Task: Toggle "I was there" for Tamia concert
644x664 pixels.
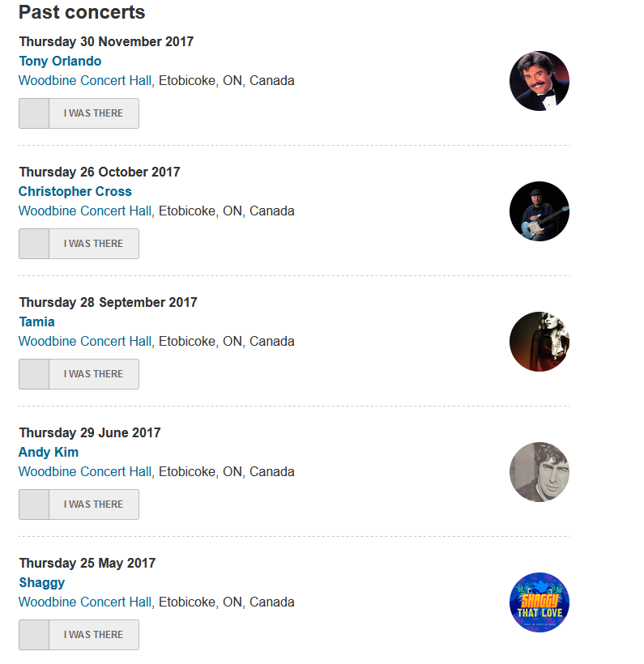Action: coord(79,374)
